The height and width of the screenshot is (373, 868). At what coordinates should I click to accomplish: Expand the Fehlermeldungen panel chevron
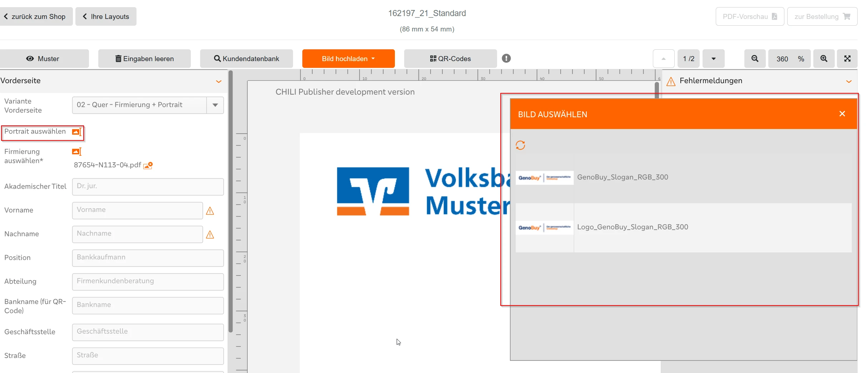pyautogui.click(x=849, y=81)
